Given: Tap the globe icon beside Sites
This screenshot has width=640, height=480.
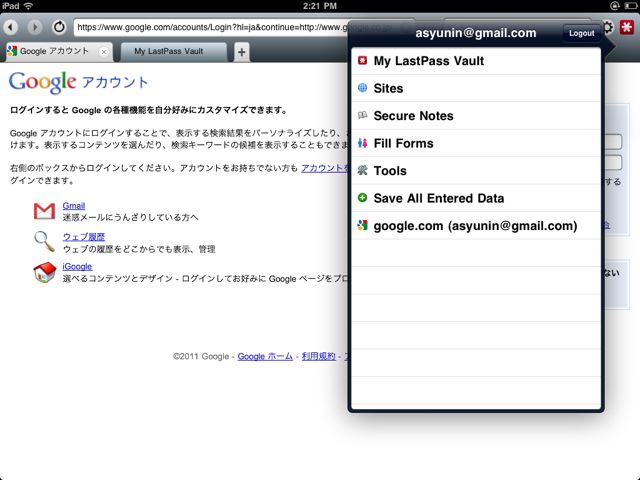Looking at the screenshot, I should tap(362, 88).
